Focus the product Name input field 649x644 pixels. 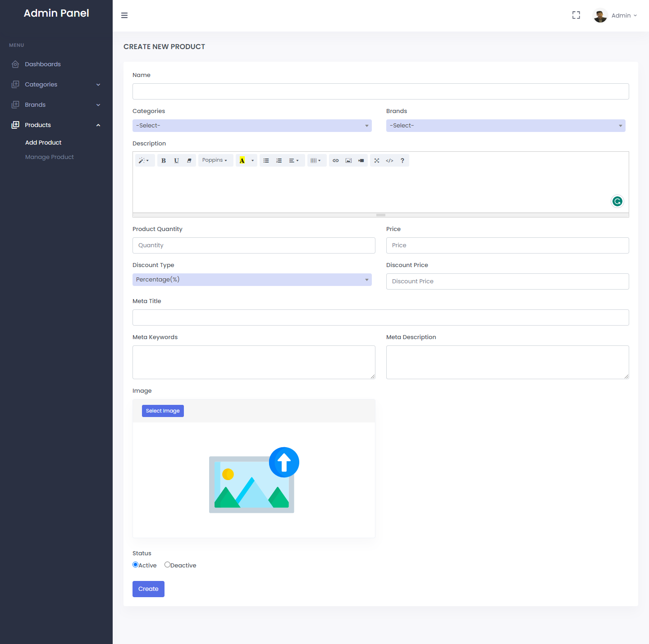(x=380, y=91)
